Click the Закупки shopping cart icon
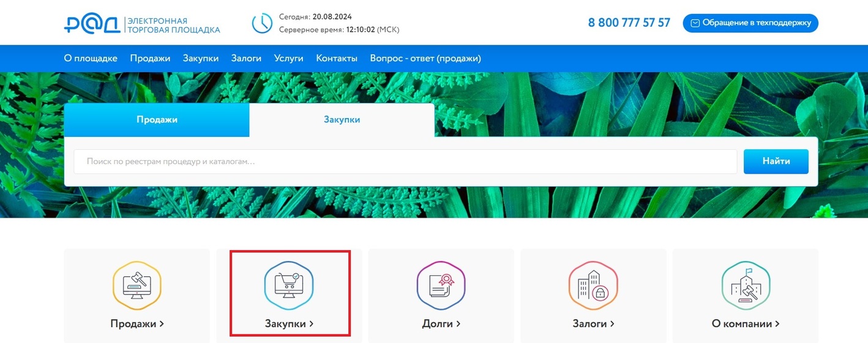The height and width of the screenshot is (343, 868). [x=288, y=286]
